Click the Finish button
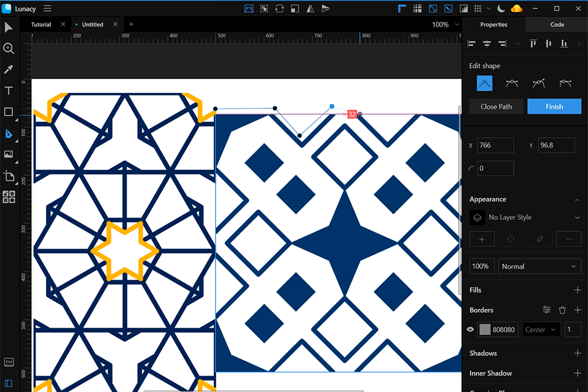 coord(554,106)
